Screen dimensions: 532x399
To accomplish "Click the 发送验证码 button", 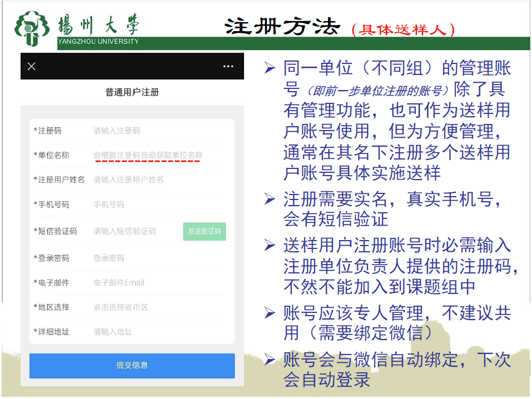I will tap(204, 231).
